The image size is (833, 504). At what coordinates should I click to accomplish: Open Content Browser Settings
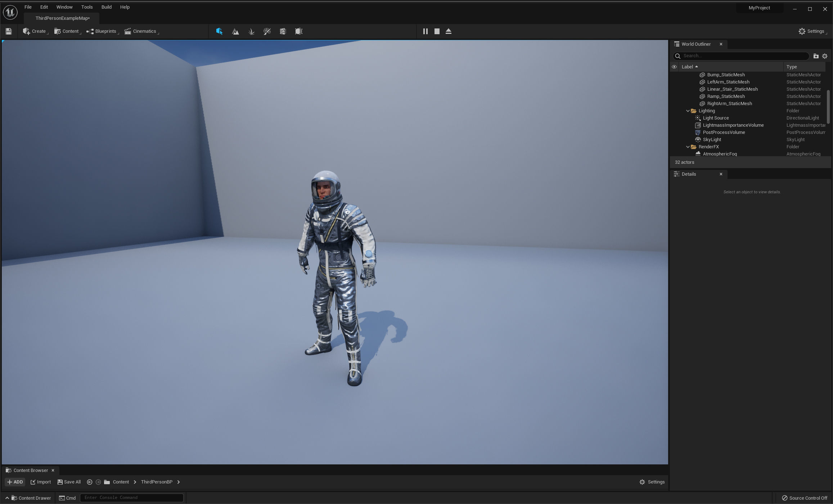click(652, 482)
